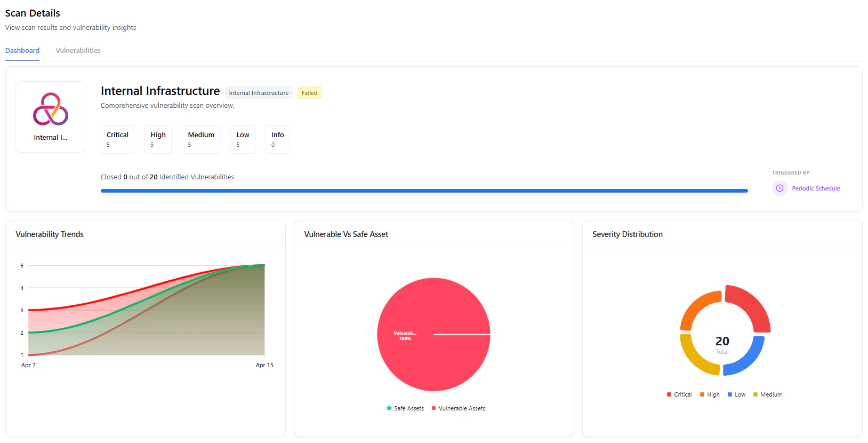Select the Low severity count card
The height and width of the screenshot is (443, 868).
(x=243, y=139)
